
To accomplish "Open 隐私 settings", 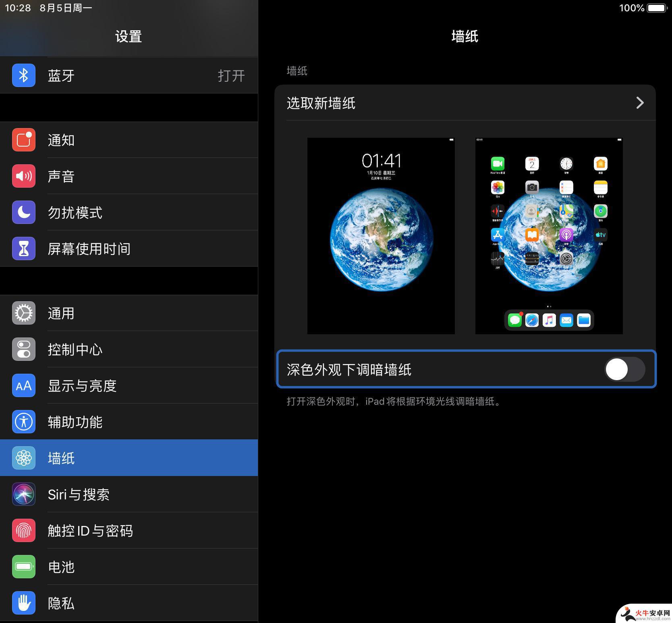I will click(129, 603).
